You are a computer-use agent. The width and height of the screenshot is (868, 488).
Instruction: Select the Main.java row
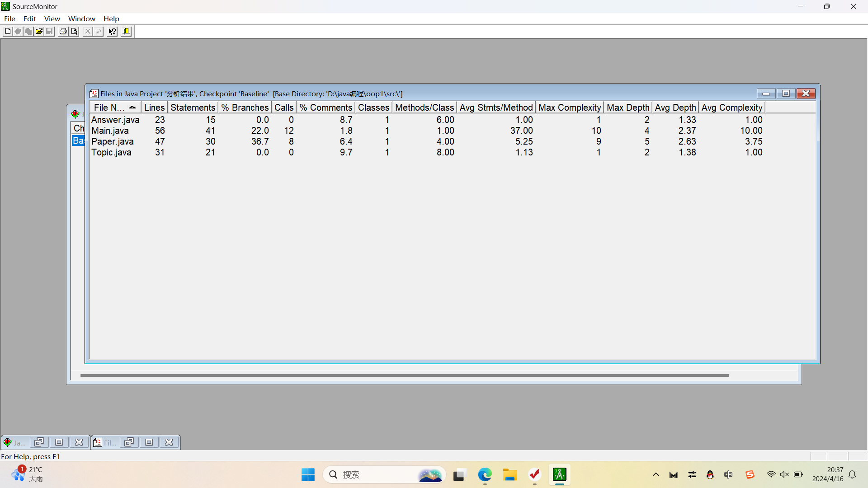pyautogui.click(x=110, y=131)
